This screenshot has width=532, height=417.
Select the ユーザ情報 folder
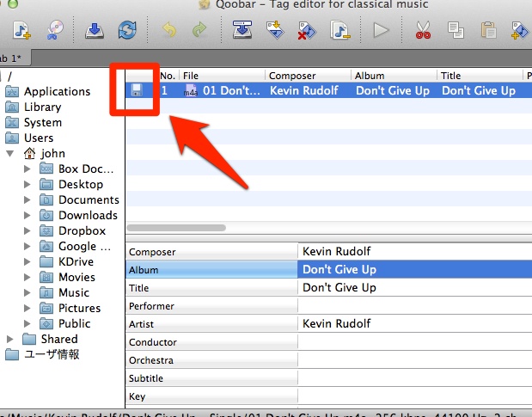(52, 354)
